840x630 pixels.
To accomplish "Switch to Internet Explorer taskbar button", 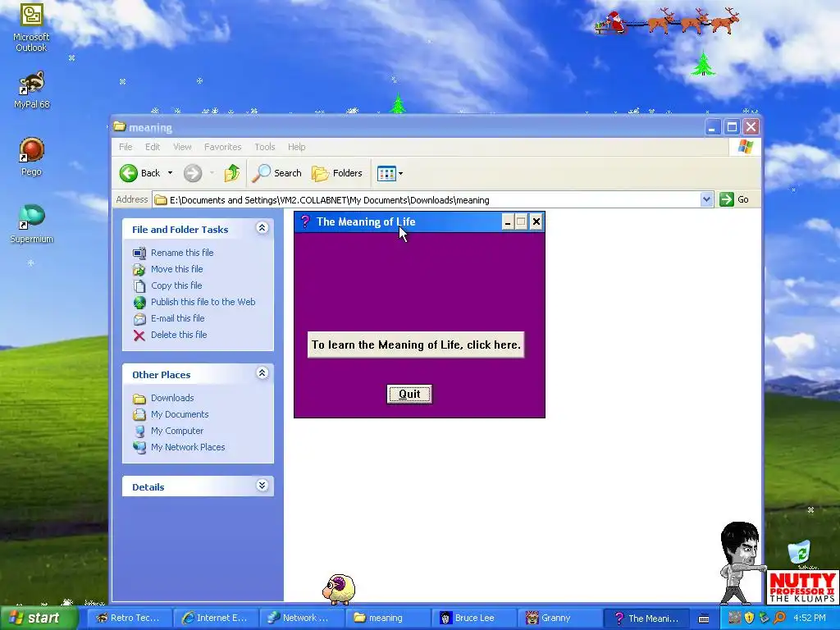I will [216, 619].
